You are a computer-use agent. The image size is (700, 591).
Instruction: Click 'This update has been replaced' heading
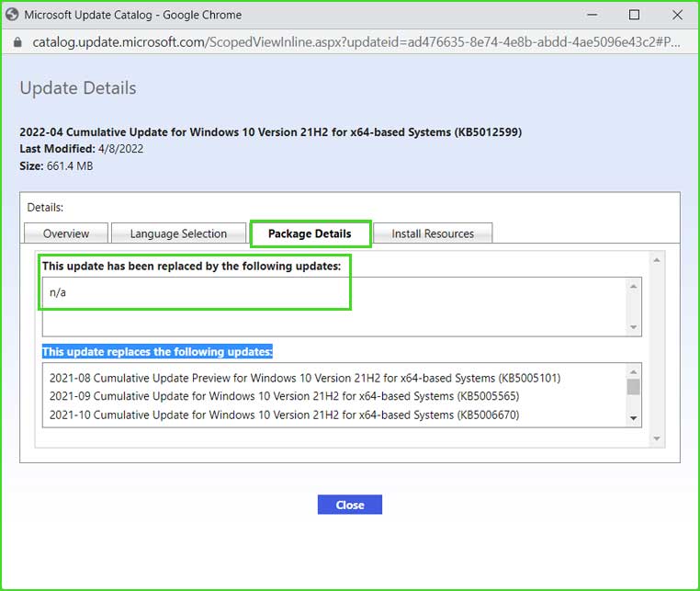[191, 267]
